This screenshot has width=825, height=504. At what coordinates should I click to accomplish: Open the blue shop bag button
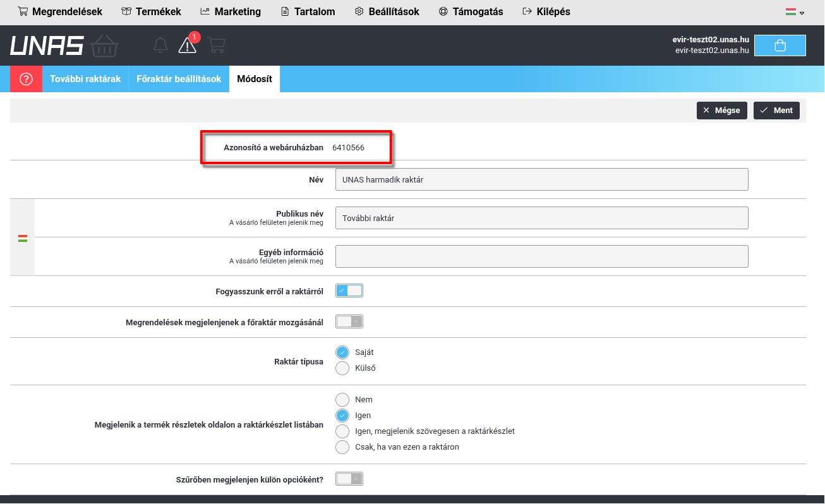pyautogui.click(x=780, y=45)
